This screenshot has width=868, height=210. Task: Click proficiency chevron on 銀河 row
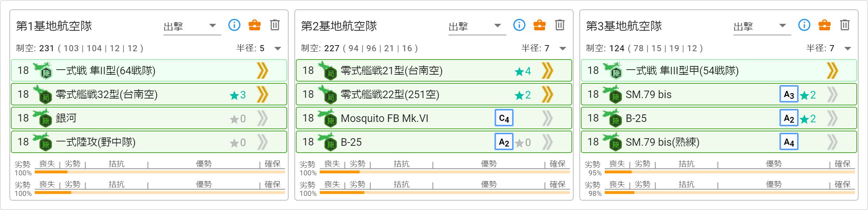[262, 118]
